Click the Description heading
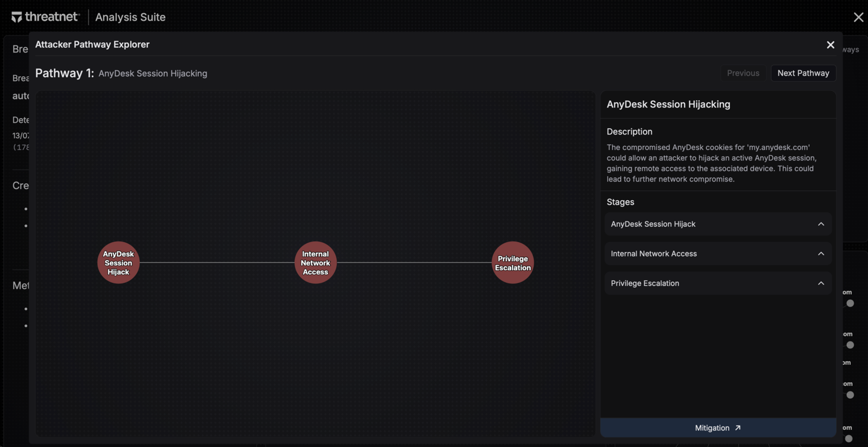Screen dimensions: 868x447 click(630, 131)
